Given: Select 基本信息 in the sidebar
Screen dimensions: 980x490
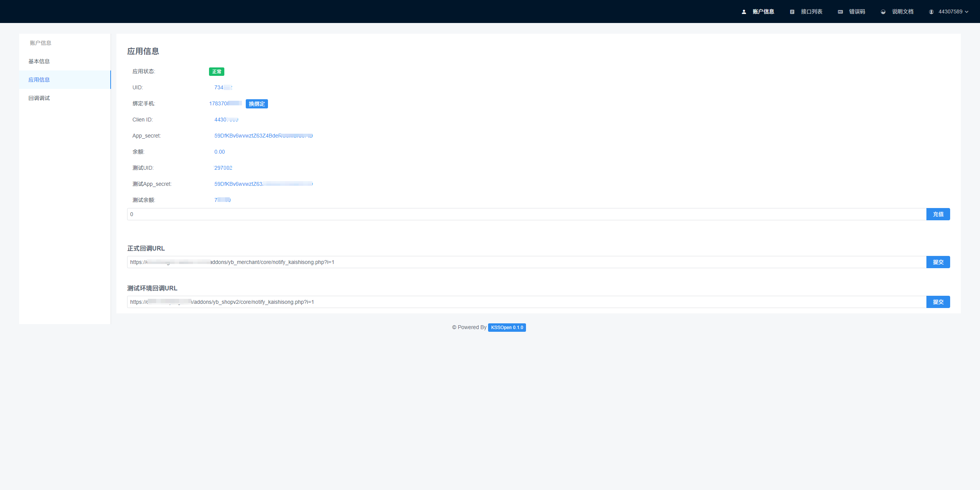Looking at the screenshot, I should pos(39,61).
